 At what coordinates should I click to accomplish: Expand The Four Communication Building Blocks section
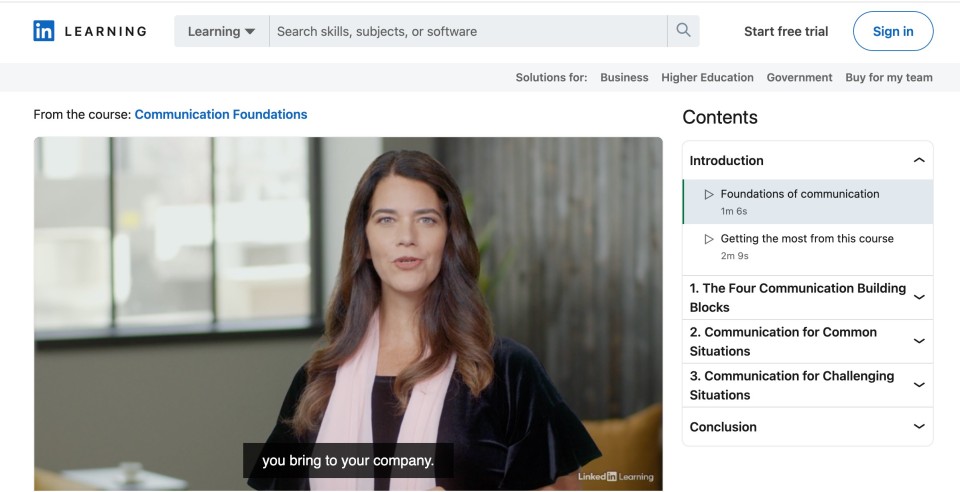point(808,297)
